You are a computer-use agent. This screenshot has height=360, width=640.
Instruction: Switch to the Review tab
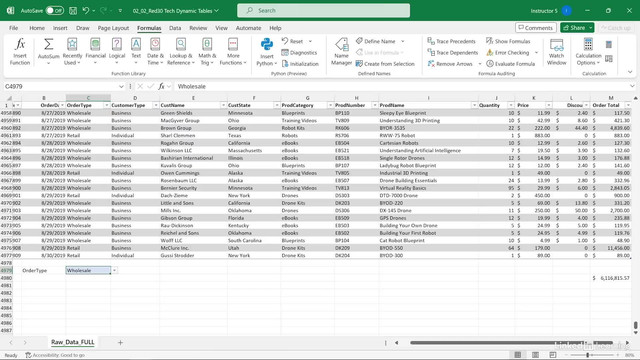198,28
